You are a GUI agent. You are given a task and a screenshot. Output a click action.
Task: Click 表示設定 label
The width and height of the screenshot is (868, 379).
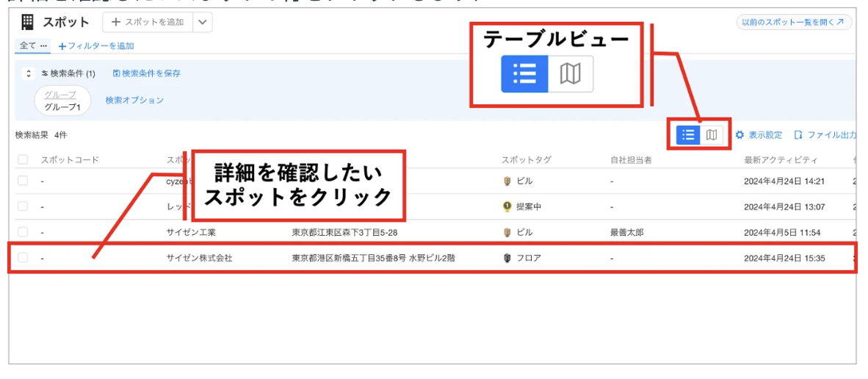tap(766, 135)
